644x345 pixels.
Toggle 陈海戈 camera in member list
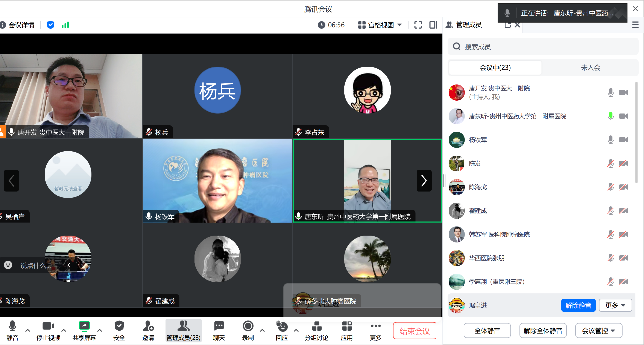pyautogui.click(x=624, y=187)
